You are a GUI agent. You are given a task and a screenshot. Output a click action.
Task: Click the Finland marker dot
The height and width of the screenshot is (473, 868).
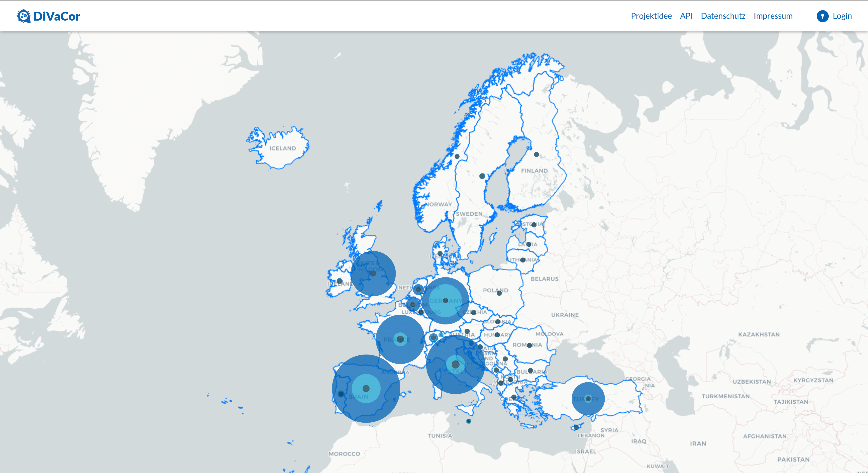[x=536, y=154]
